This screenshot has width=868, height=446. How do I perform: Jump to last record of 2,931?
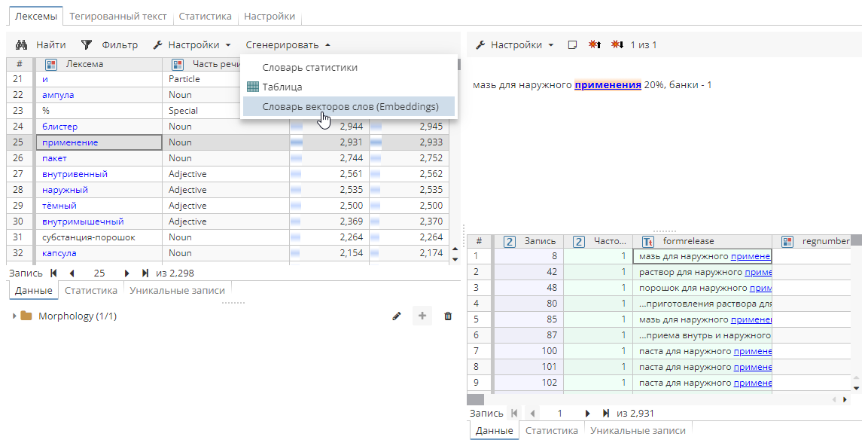[605, 414]
